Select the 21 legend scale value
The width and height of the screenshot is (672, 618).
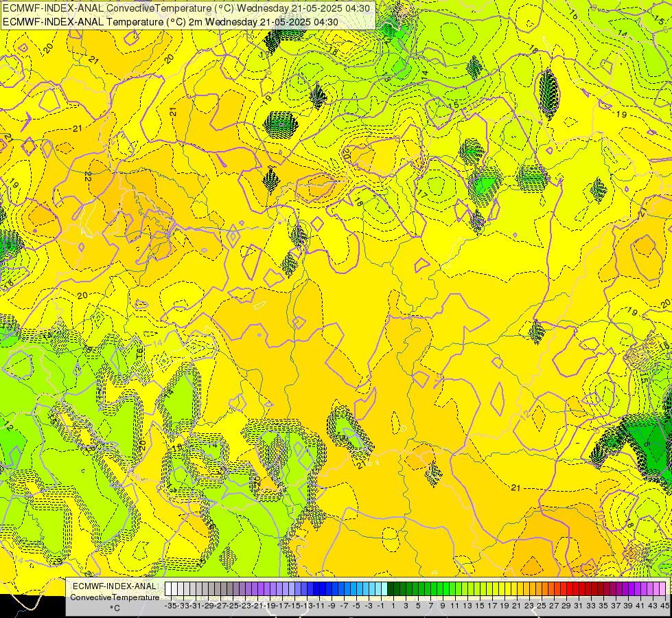coord(517,606)
